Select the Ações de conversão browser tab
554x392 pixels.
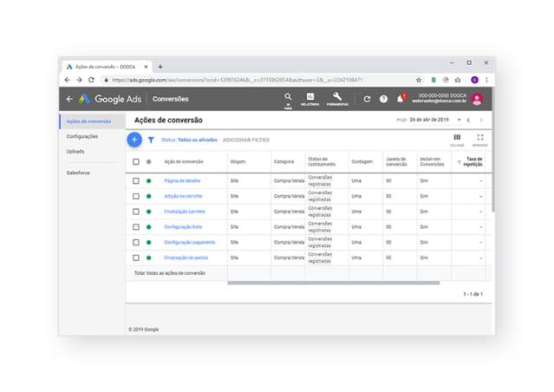105,67
